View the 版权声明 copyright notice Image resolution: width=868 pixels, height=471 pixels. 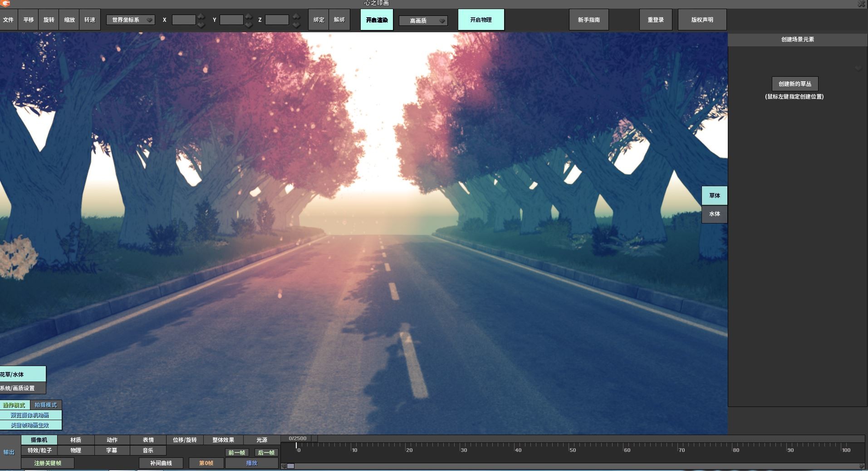pyautogui.click(x=702, y=20)
